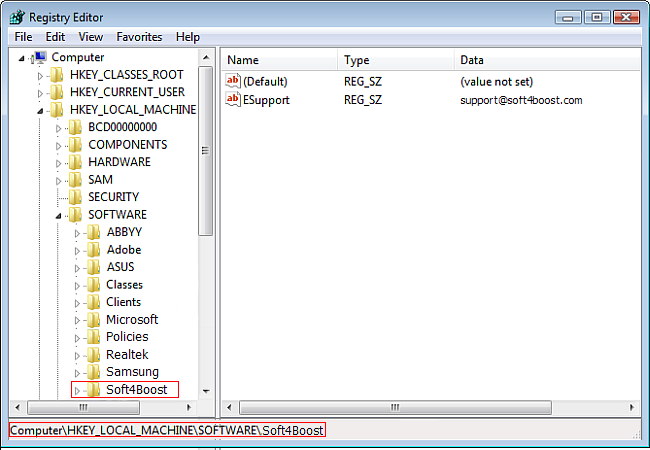Screen dimensions: 650x450
Task: Open the File menu
Action: point(23,37)
